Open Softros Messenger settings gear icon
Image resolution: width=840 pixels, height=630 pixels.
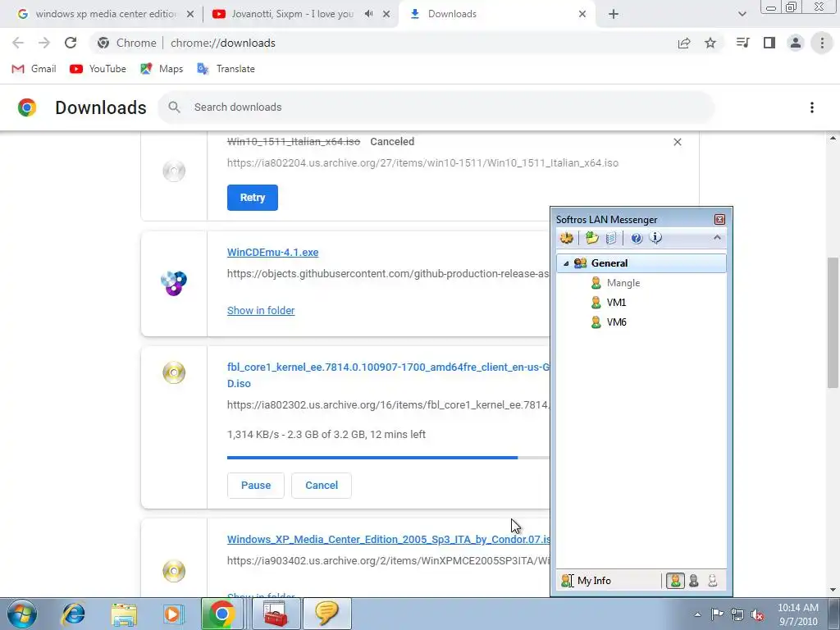click(x=566, y=238)
